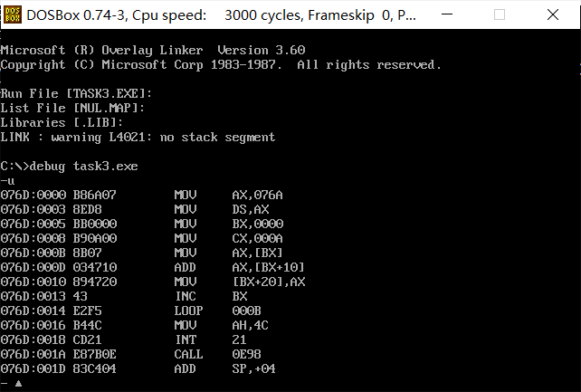Click the Microsoft Overlay Linker version text
581x392 pixels.
coord(153,50)
